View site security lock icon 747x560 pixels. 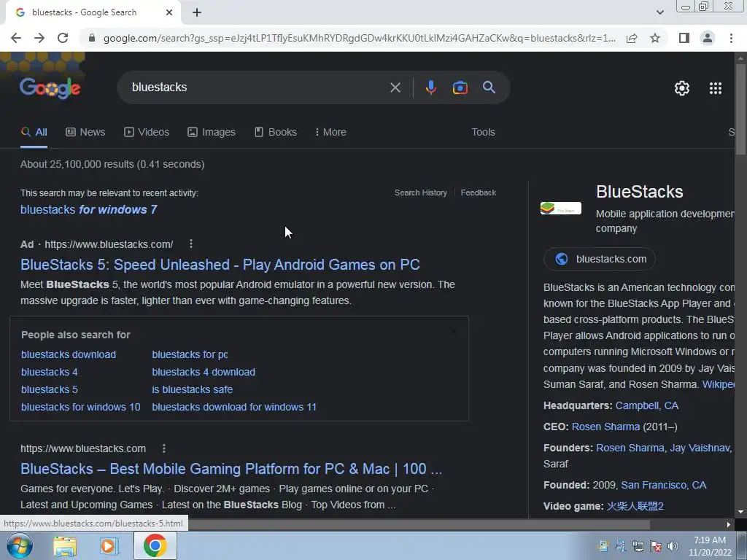(92, 38)
